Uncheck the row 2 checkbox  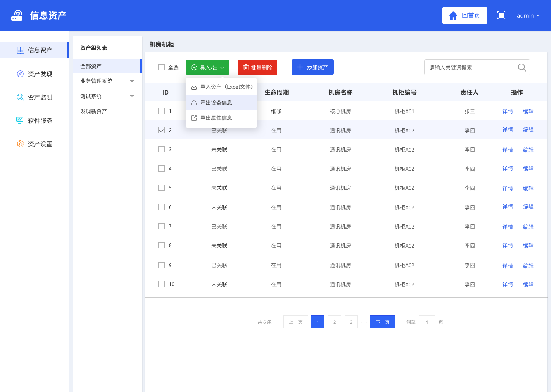[161, 130]
